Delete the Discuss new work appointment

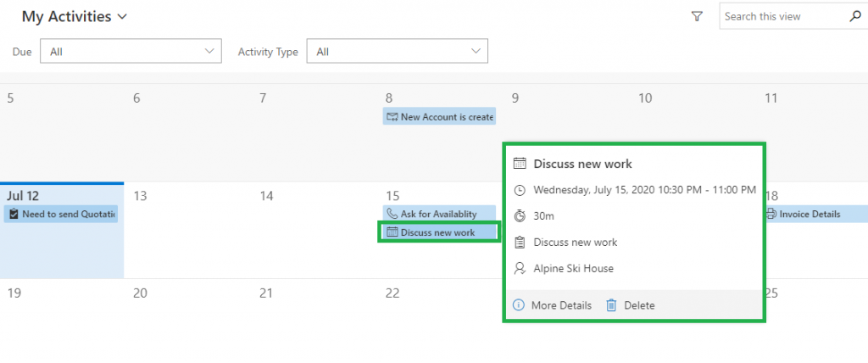coord(639,305)
